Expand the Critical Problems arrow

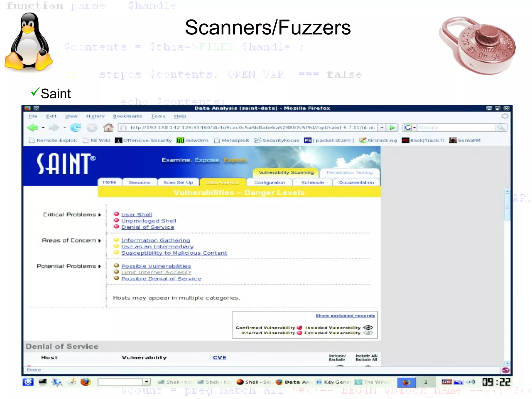100,215
